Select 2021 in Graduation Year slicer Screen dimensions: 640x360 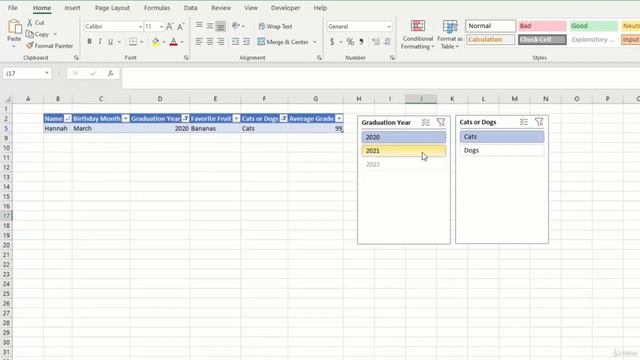[404, 151]
